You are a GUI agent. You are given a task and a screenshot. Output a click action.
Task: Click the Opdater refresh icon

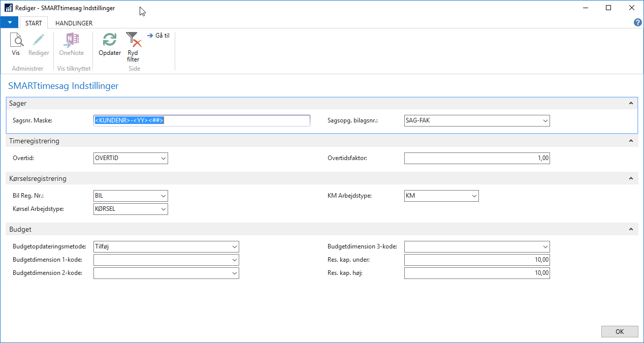[x=110, y=40]
